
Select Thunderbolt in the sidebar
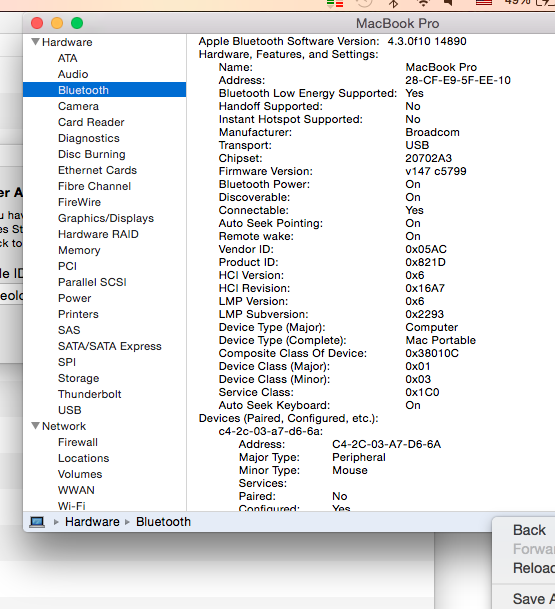(90, 394)
